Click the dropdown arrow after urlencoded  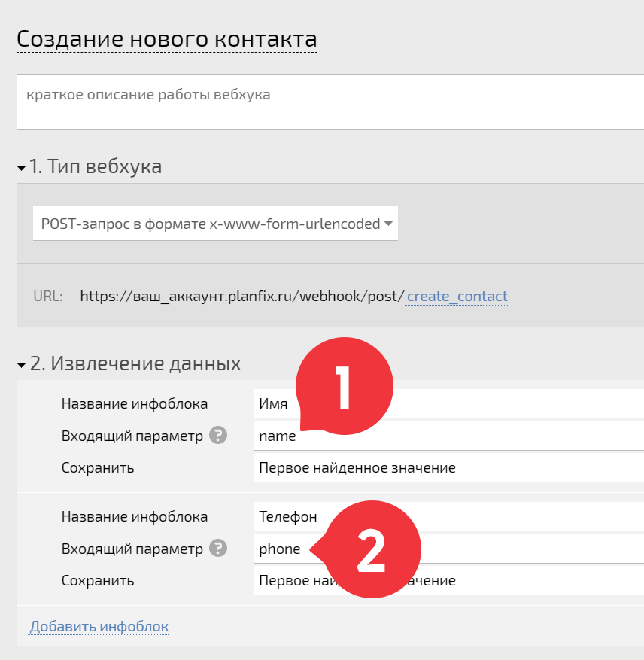[x=388, y=224]
